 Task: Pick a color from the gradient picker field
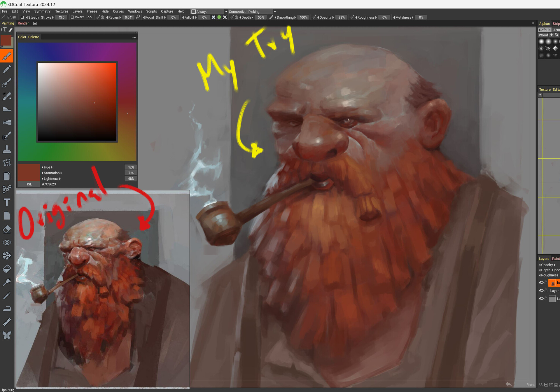(x=77, y=102)
